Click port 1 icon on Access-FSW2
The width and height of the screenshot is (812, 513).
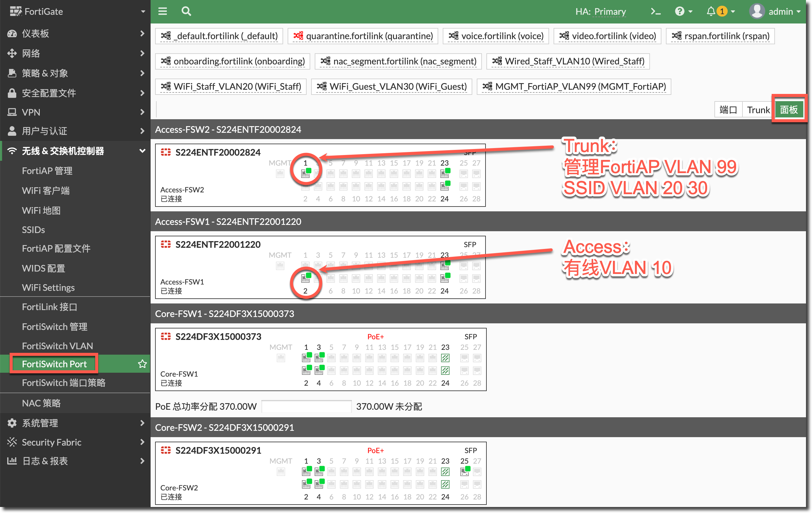click(305, 174)
